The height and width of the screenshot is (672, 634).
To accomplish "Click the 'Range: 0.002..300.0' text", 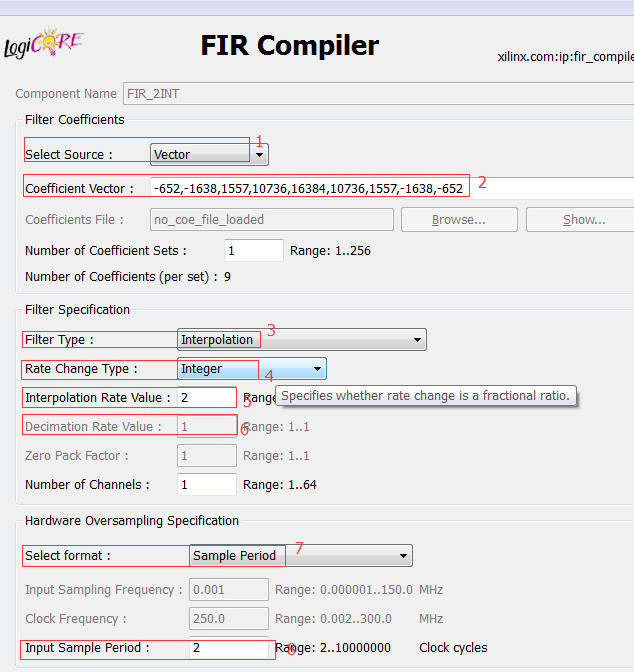I will [x=334, y=619].
